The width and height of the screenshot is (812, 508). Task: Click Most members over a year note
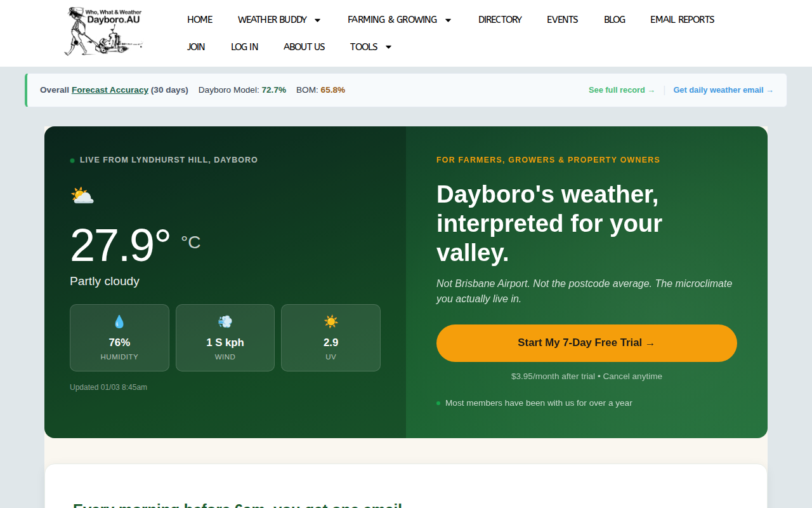pos(539,403)
